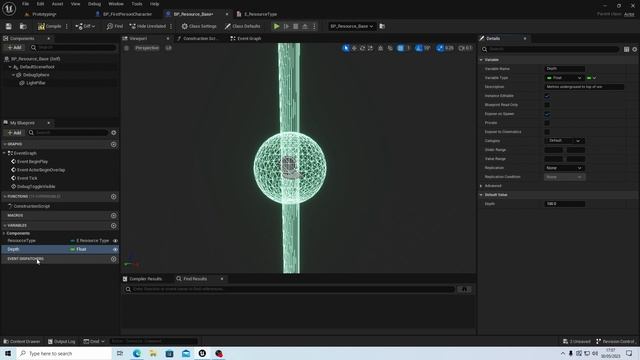Adjust viewport camera speed setting
640x360 pixels.
pos(465,48)
